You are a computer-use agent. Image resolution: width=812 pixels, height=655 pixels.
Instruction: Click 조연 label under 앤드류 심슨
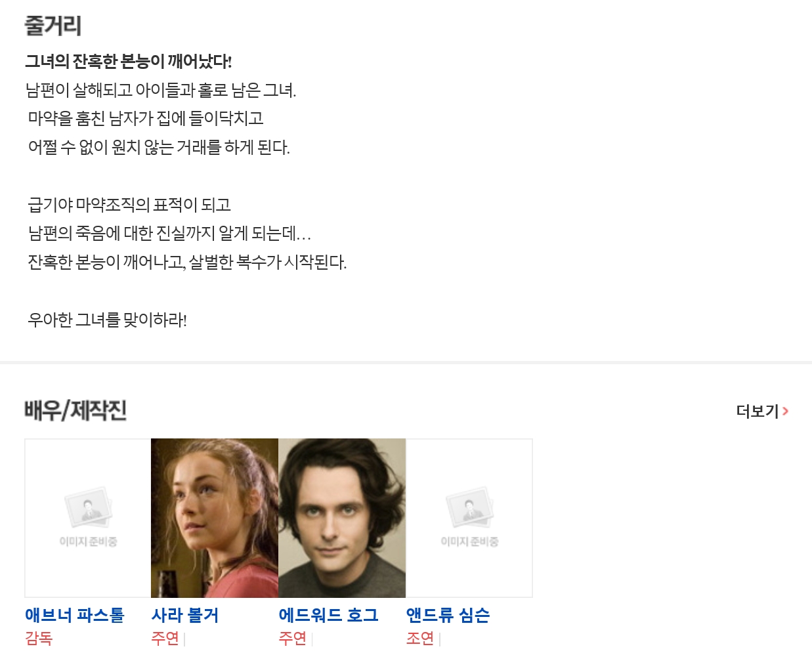tap(419, 638)
